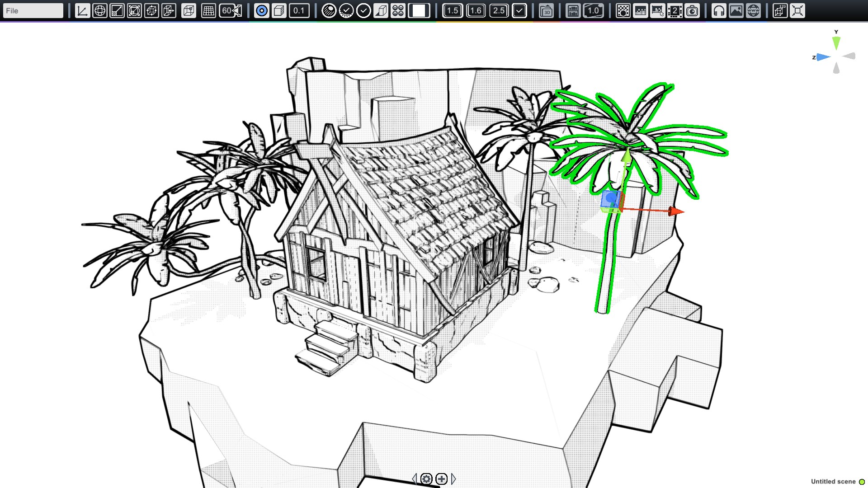Click the camera screenshot icon
The image size is (868, 488).
tap(692, 11)
